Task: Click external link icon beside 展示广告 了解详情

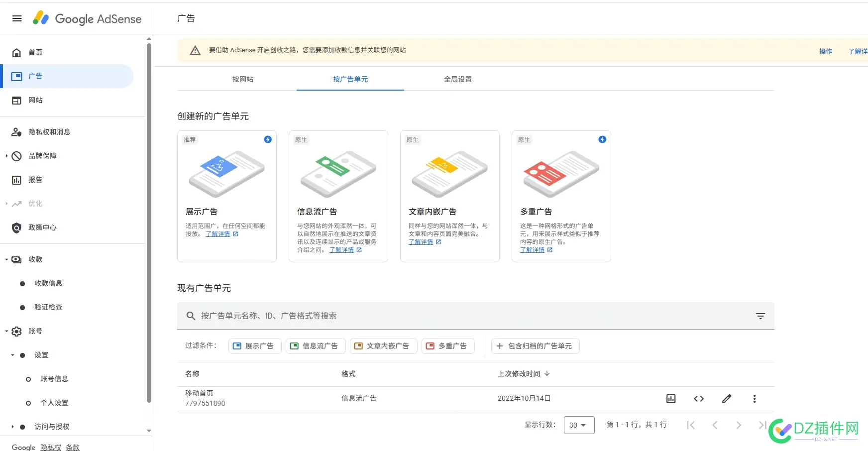Action: point(235,234)
